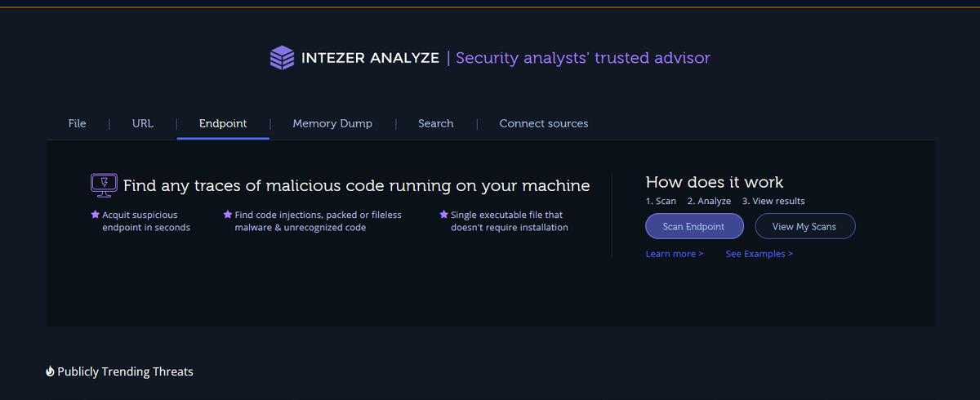The width and height of the screenshot is (980, 400).
Task: Switch to the URL tab
Action: tap(143, 123)
